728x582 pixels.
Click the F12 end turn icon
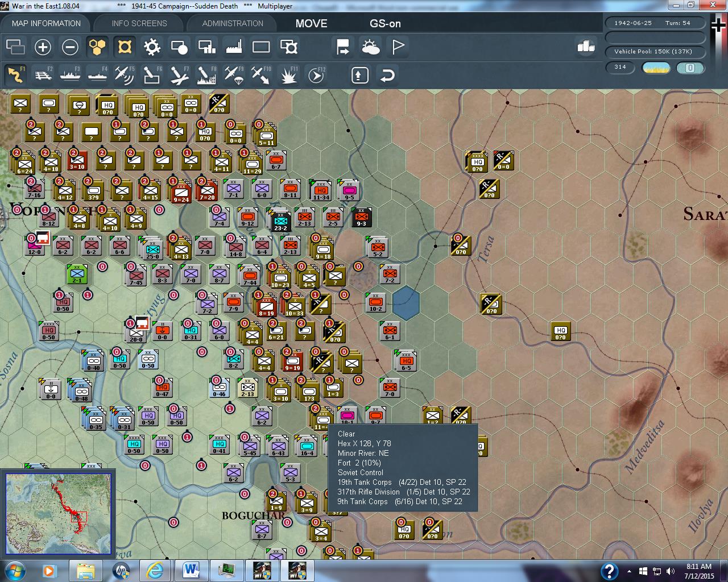point(316,74)
